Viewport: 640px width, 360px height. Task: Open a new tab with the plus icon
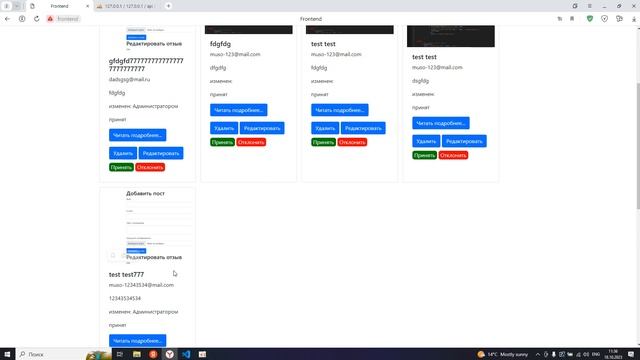(x=168, y=6)
